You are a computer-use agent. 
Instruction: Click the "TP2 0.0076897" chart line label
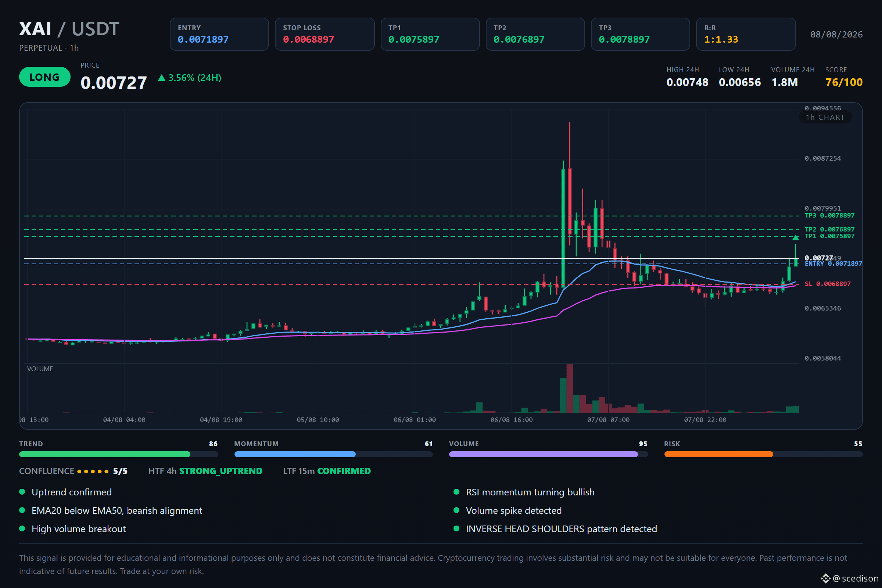[x=829, y=229]
